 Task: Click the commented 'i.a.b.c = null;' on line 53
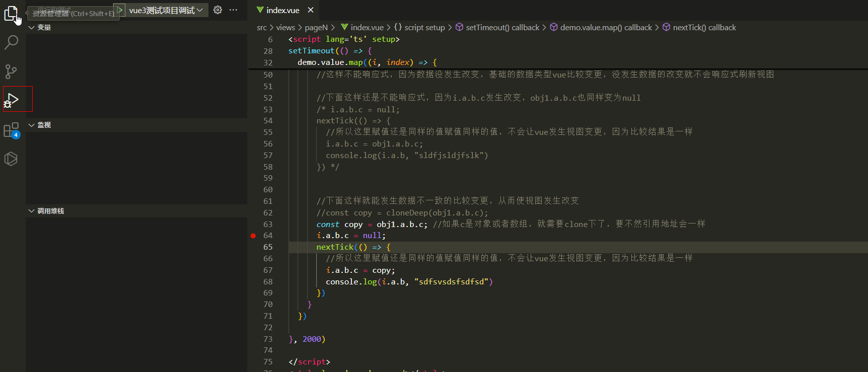[358, 110]
